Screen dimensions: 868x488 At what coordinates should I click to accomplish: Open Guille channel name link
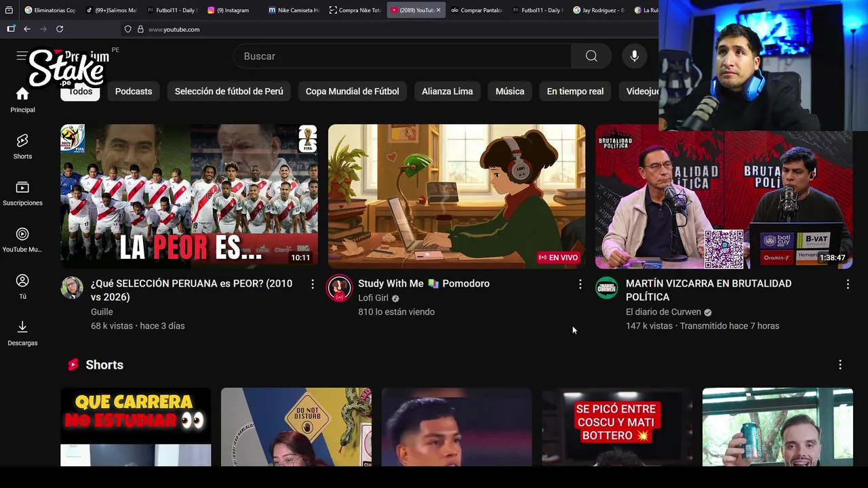102,312
